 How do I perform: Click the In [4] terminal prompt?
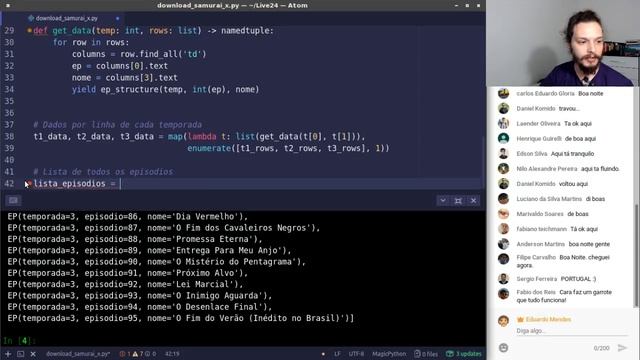(x=19, y=340)
